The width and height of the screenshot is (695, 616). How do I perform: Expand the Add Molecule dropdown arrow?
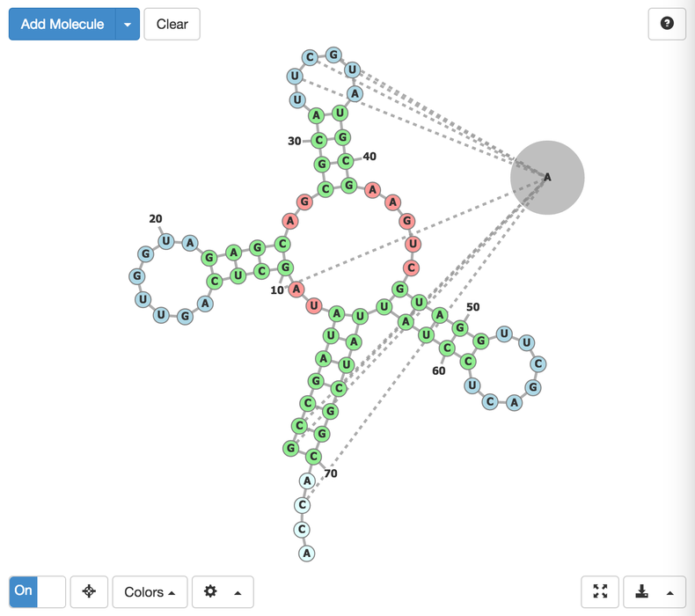tap(128, 25)
